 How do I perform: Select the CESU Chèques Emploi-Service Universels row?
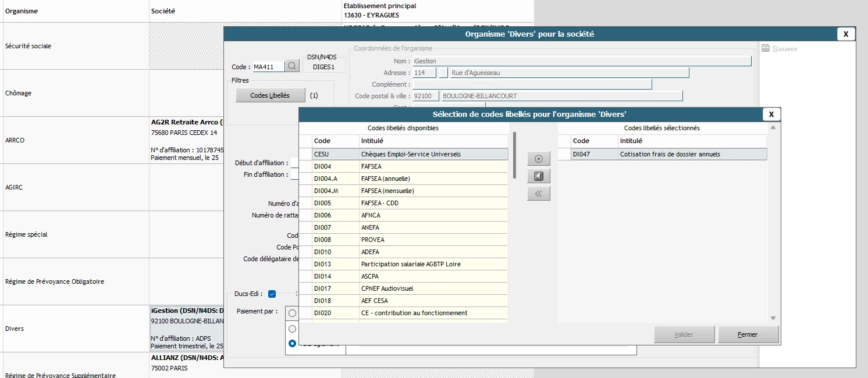click(x=403, y=154)
